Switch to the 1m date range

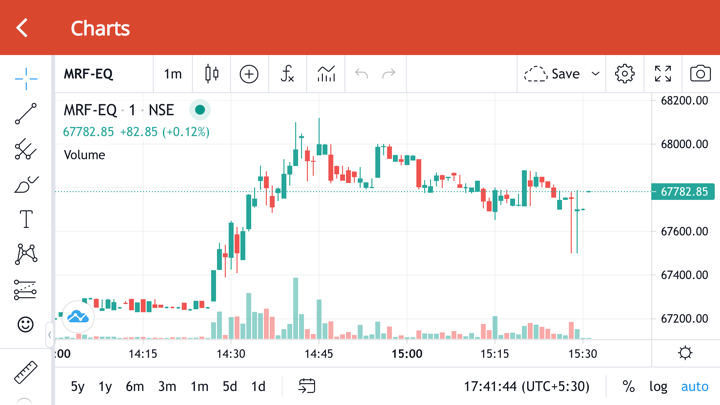pos(199,387)
